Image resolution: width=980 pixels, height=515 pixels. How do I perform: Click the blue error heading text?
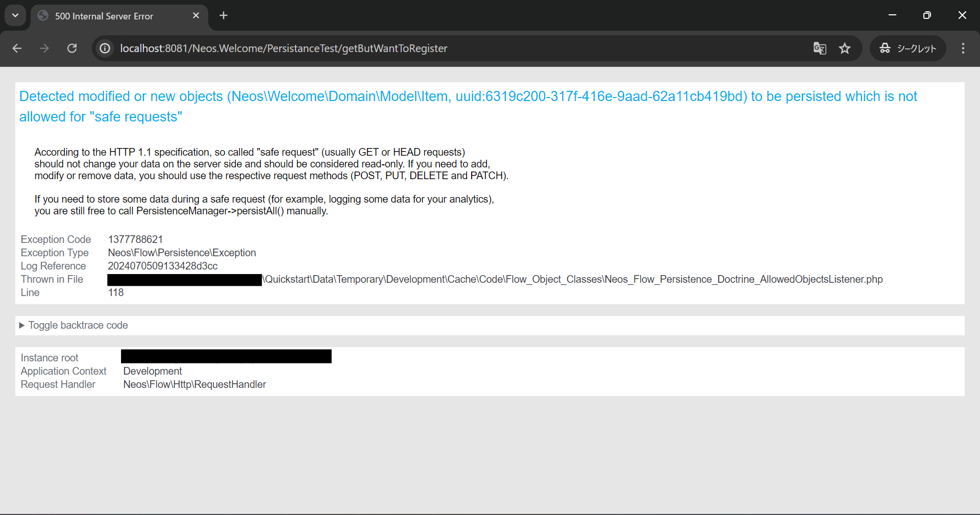coord(468,107)
